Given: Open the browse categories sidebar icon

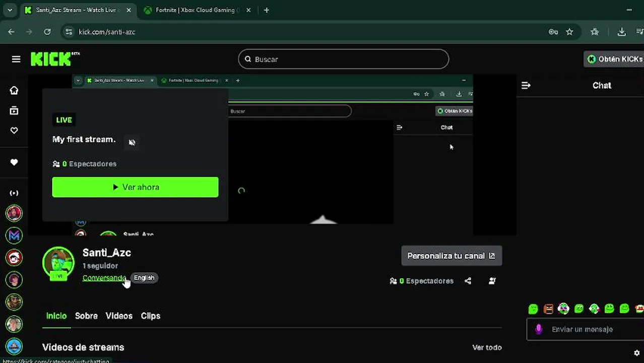Looking at the screenshot, I should [14, 110].
